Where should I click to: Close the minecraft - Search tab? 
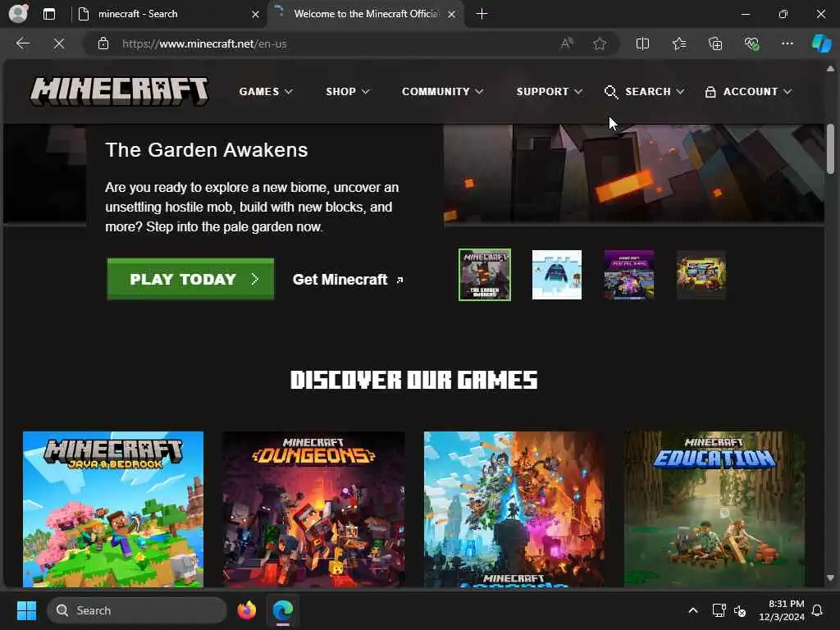[x=256, y=15]
